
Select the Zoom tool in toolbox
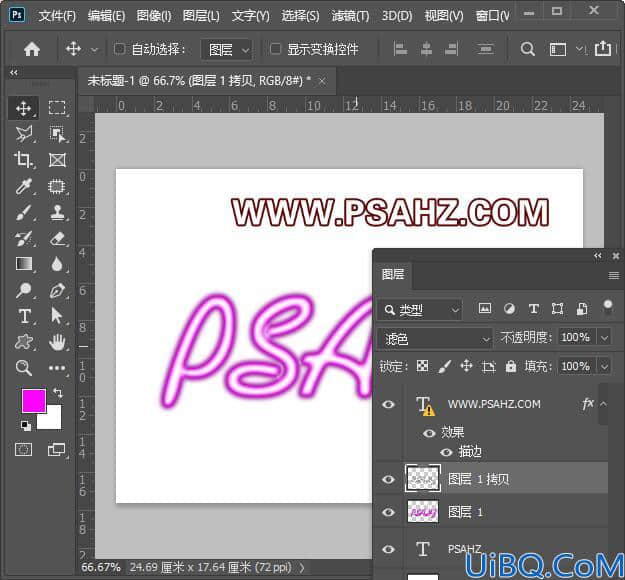24,368
